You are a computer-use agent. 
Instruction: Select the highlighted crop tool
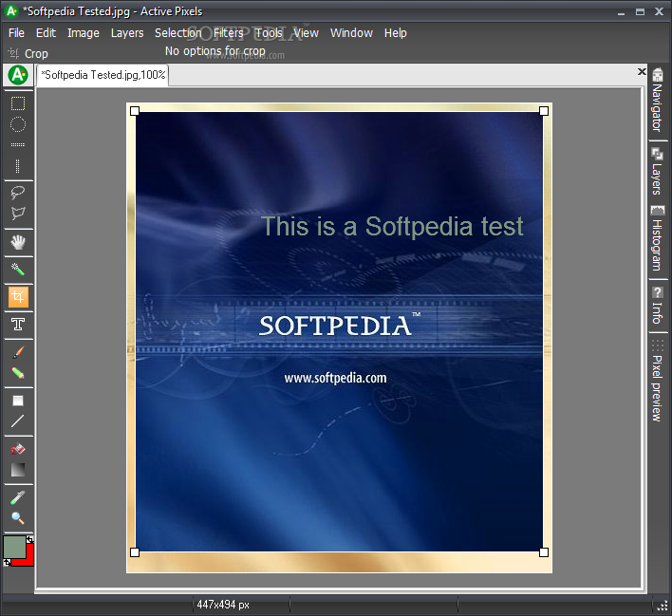(x=18, y=297)
